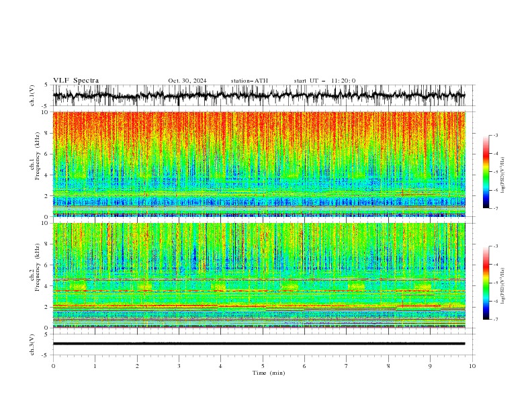
Task: Click the ch.1 spectrogram plot
Action: [x=259, y=164]
